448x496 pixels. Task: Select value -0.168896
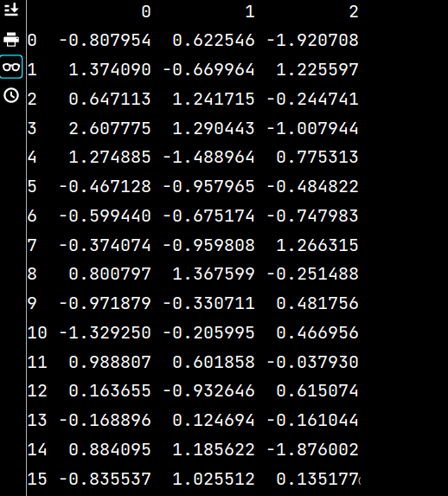click(105, 421)
